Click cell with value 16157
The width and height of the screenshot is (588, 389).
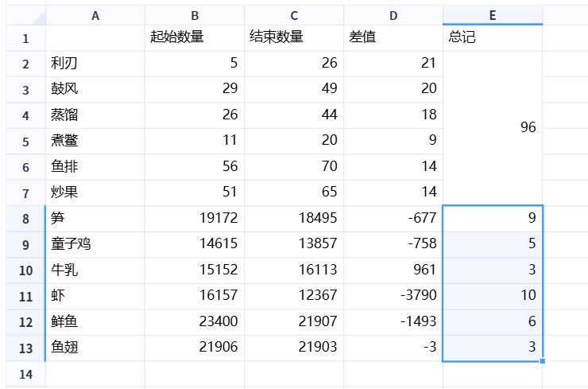pyautogui.click(x=195, y=296)
